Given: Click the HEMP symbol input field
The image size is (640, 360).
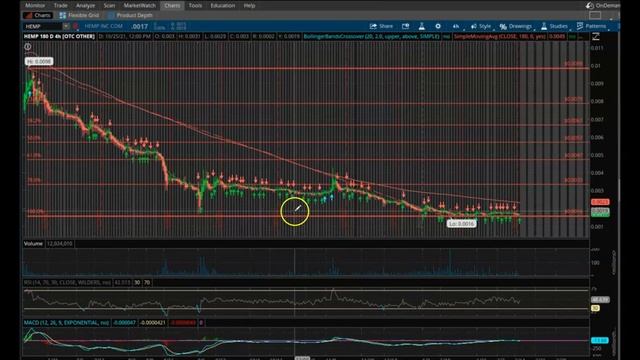Looking at the screenshot, I should pos(42,26).
